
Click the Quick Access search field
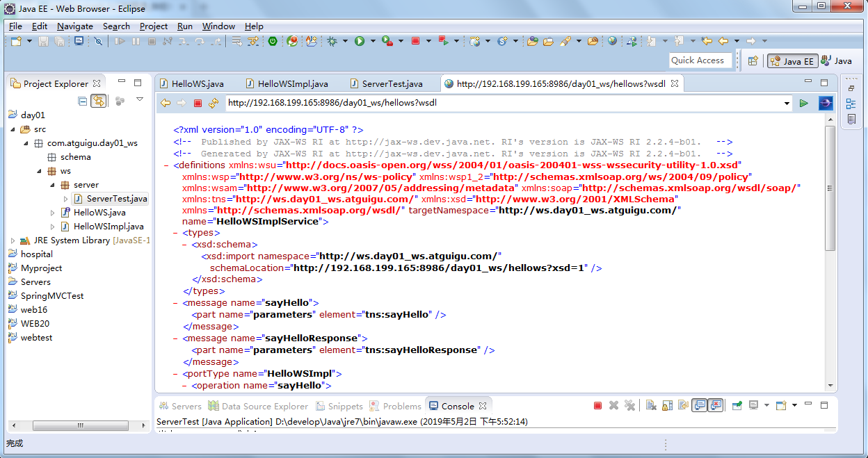pyautogui.click(x=701, y=60)
